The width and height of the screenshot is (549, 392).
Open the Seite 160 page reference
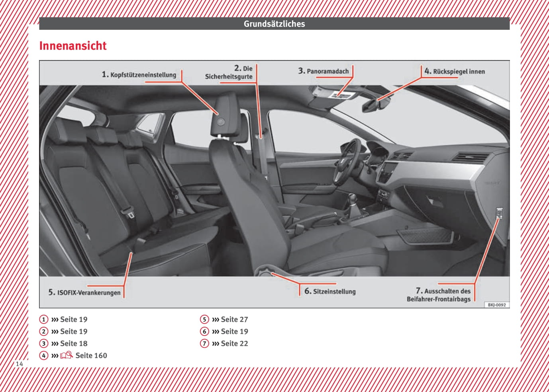click(x=91, y=355)
